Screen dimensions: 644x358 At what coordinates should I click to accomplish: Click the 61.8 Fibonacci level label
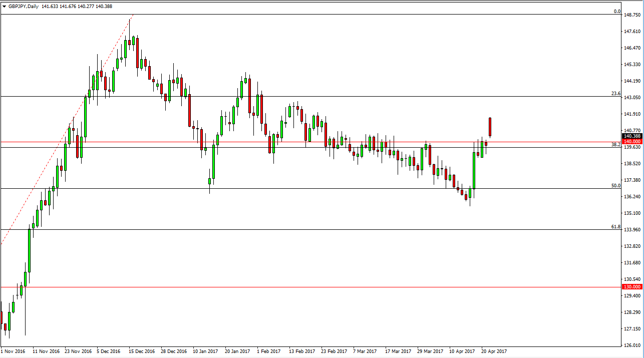pyautogui.click(x=616, y=226)
